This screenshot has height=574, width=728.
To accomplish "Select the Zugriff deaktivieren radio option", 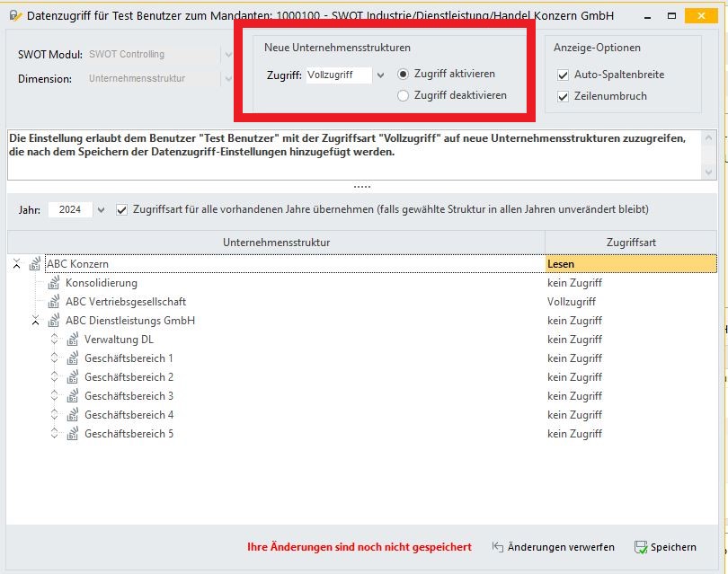I will click(x=403, y=95).
